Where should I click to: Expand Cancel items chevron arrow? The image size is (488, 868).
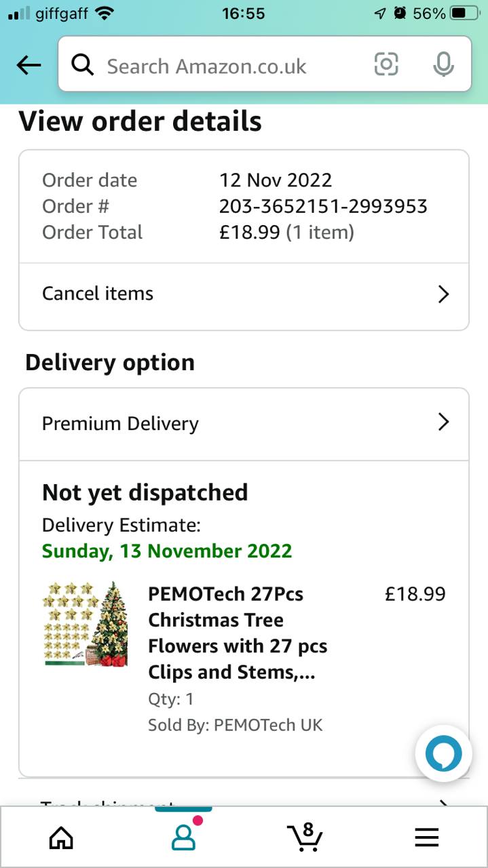pyautogui.click(x=443, y=294)
